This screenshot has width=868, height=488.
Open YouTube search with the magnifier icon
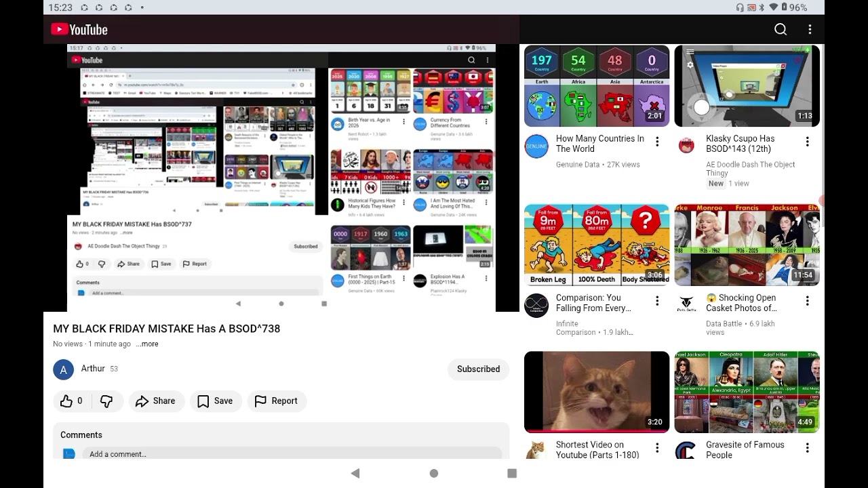(781, 29)
